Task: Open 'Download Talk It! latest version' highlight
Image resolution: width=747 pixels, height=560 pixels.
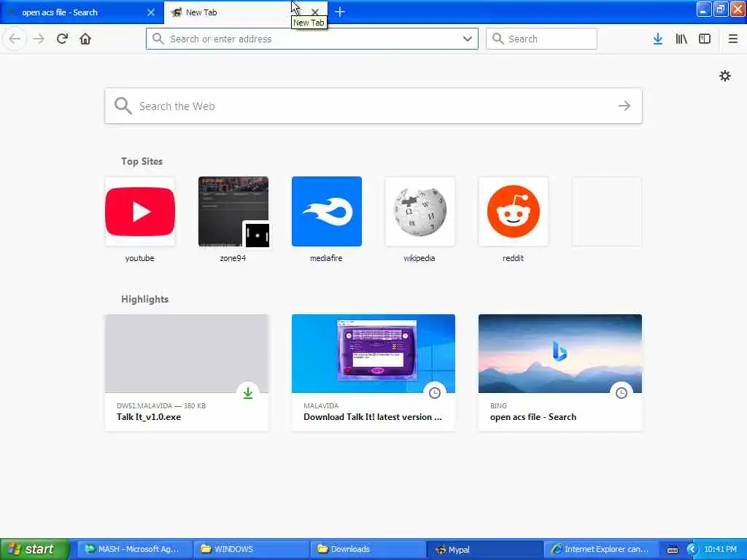Action: click(x=373, y=373)
